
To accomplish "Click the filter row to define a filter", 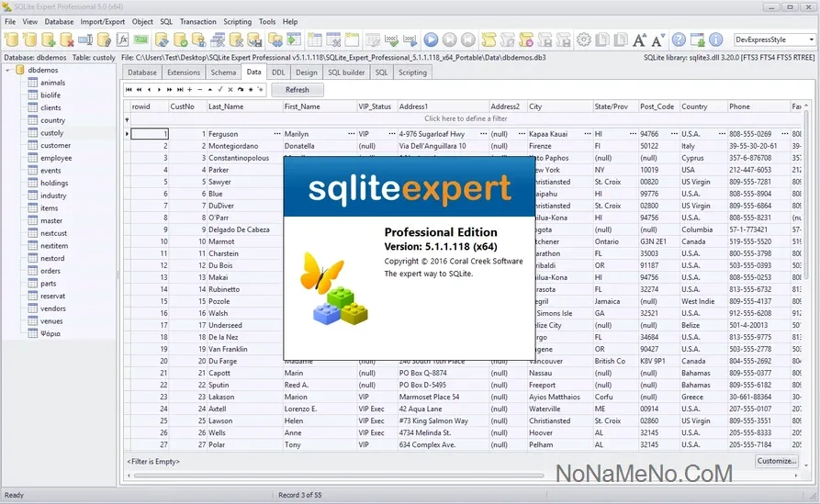I will tap(465, 119).
